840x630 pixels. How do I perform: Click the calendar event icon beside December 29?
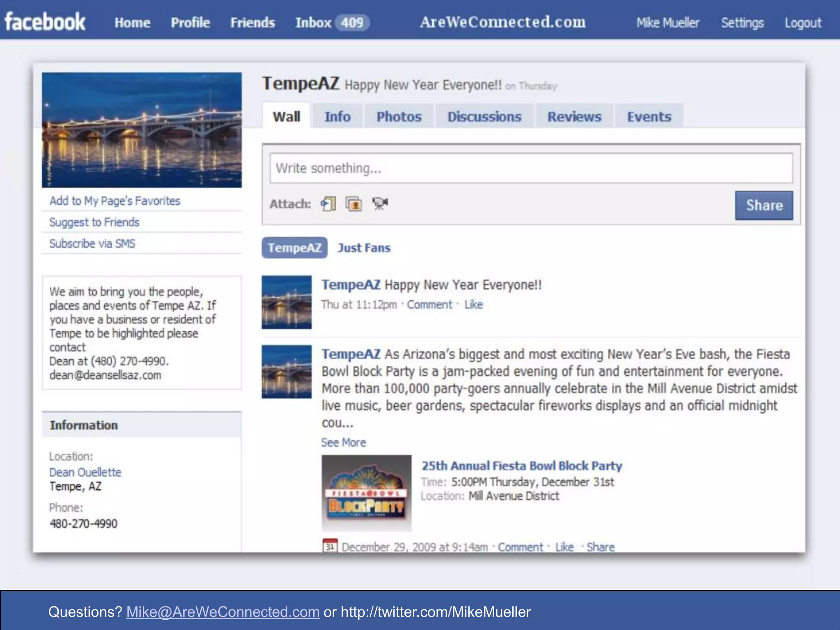(330, 546)
